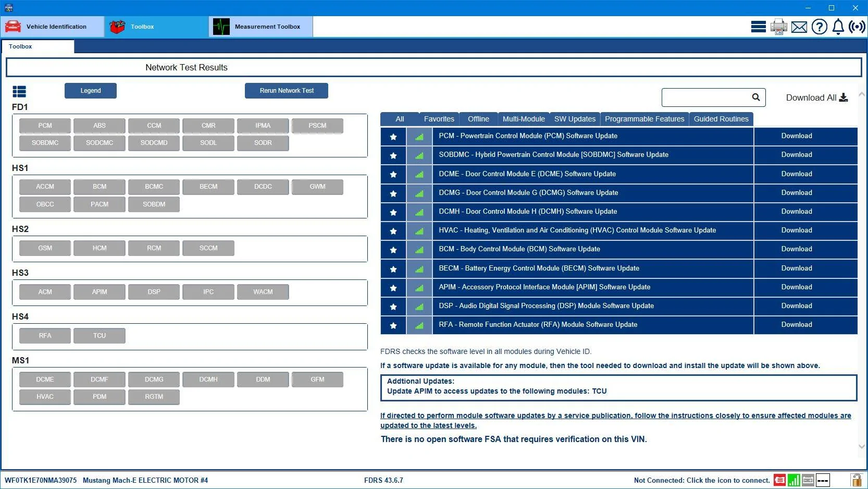Download the PCM Software Update

pyautogui.click(x=796, y=136)
